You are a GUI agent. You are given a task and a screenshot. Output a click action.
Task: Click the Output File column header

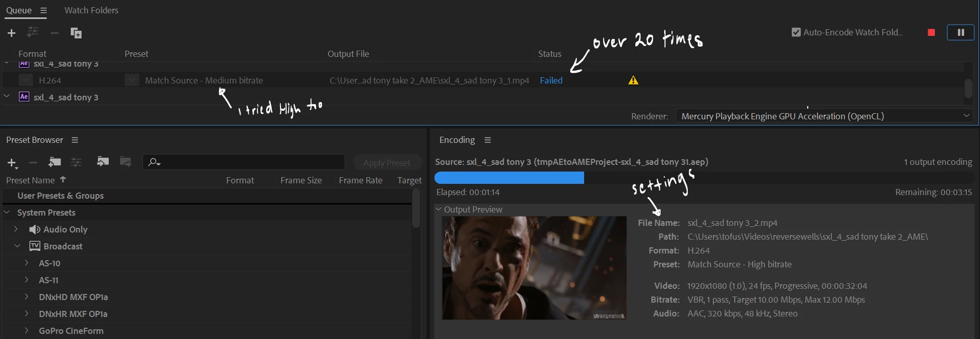pyautogui.click(x=348, y=54)
